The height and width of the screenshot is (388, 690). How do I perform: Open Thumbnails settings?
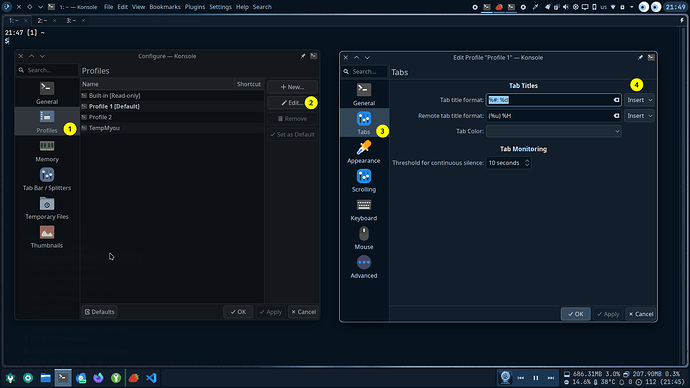click(47, 237)
